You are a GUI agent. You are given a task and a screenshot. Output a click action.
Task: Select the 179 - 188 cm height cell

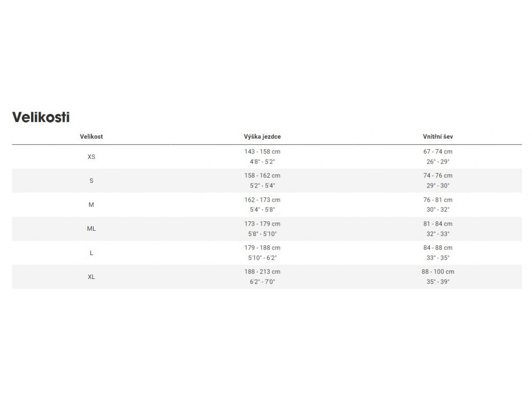coord(262,253)
